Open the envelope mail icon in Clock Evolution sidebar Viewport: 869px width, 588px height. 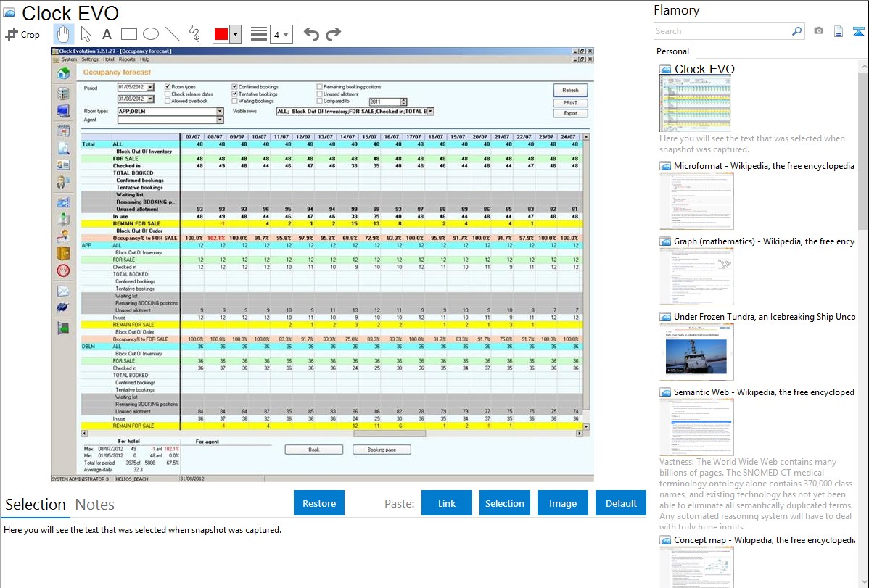[x=64, y=291]
